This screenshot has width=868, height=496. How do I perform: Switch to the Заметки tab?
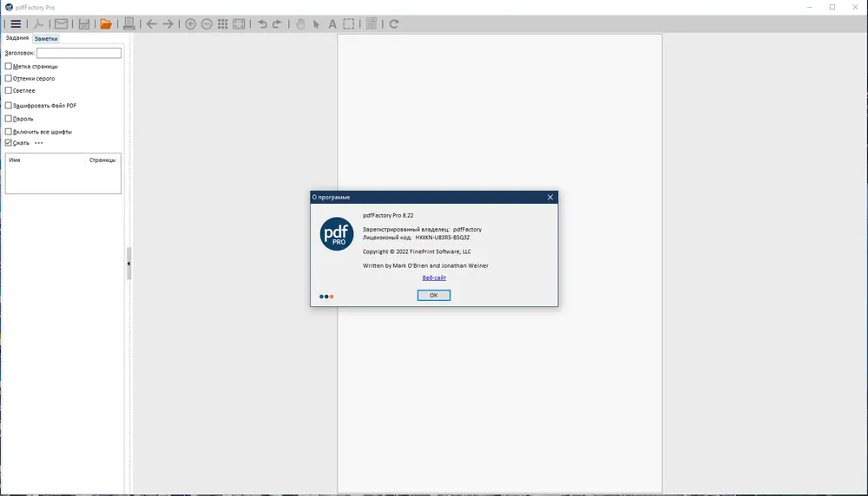(46, 39)
